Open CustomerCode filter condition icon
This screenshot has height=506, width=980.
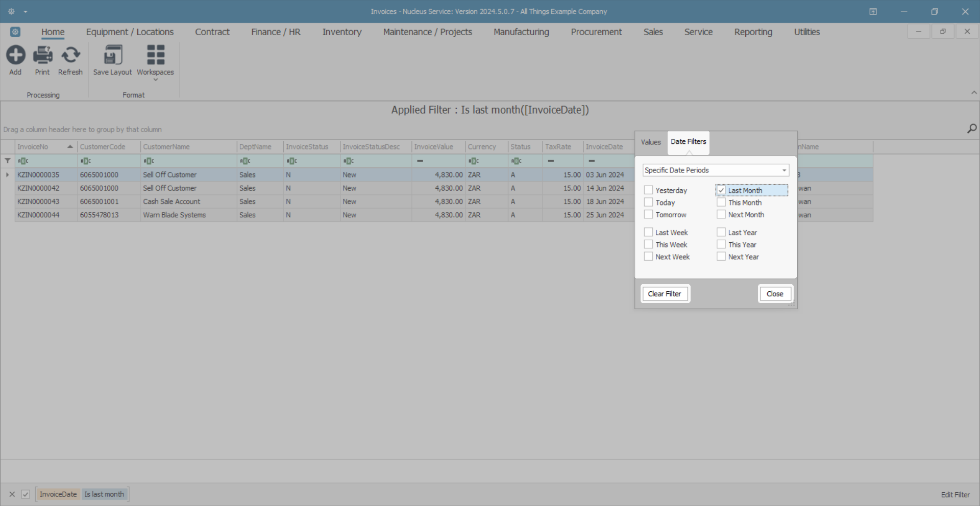(x=86, y=161)
